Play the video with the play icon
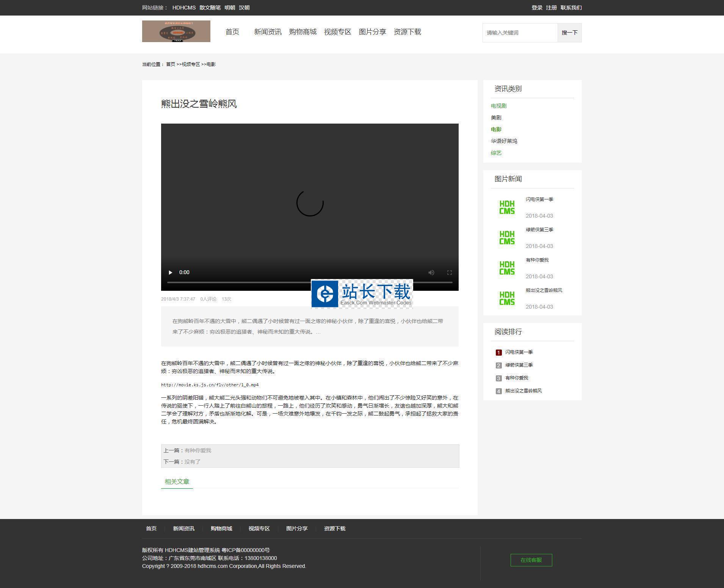The height and width of the screenshot is (588, 724). coord(170,273)
